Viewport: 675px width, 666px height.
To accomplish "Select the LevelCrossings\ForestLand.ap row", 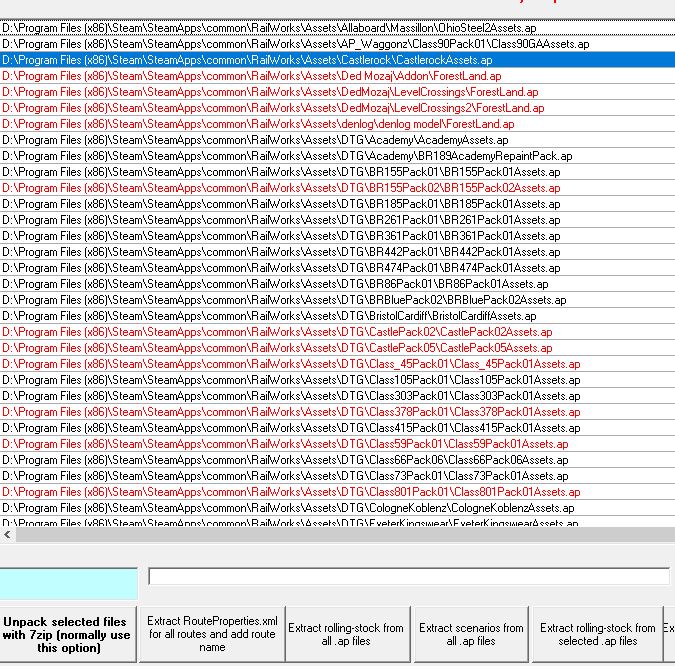I will coord(338,92).
